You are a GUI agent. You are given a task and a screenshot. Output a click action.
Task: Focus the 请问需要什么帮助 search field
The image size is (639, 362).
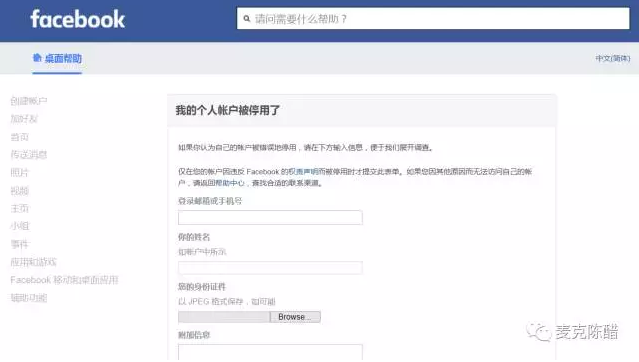tap(433, 19)
